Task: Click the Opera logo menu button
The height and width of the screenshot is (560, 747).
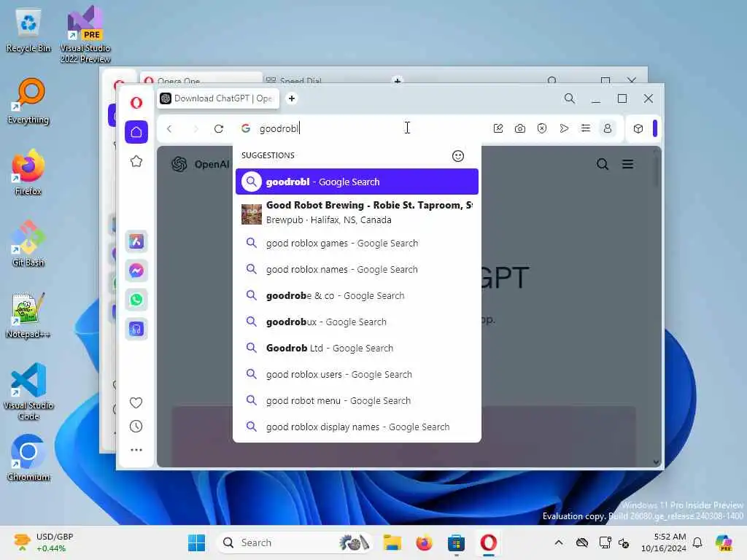Action: click(x=136, y=102)
